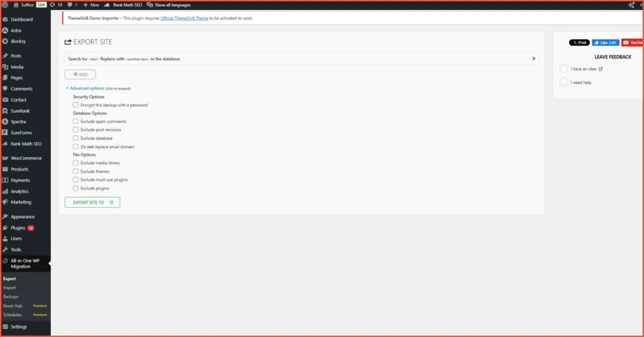The image size is (644, 337).
Task: Enable Encrypt this backup with a password
Action: pyautogui.click(x=75, y=105)
